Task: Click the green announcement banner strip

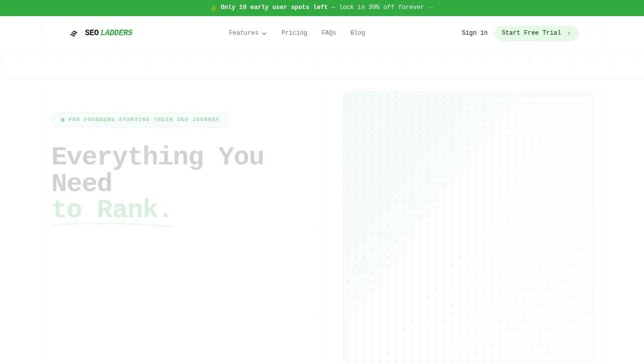Action: pos(322,7)
